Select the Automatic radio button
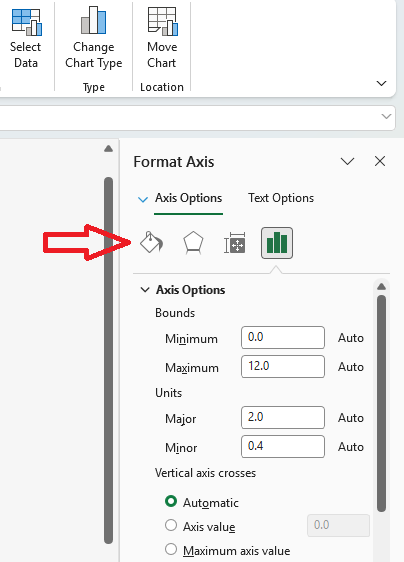 point(171,501)
